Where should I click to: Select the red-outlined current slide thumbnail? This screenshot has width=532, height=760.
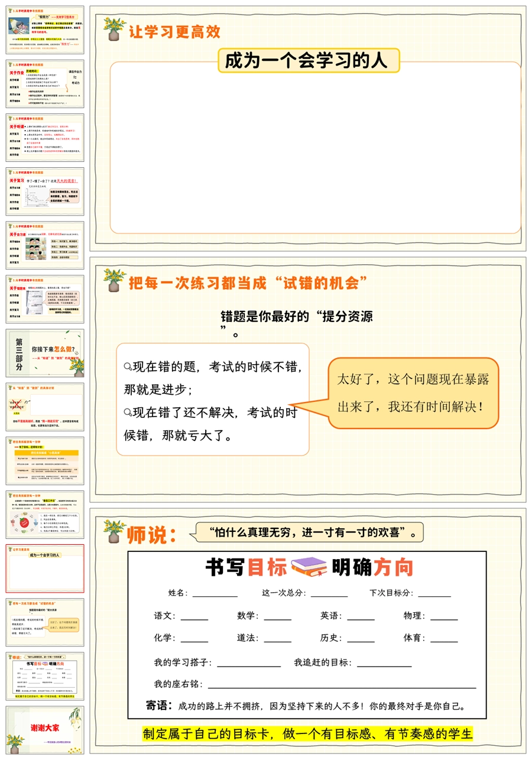click(x=45, y=568)
